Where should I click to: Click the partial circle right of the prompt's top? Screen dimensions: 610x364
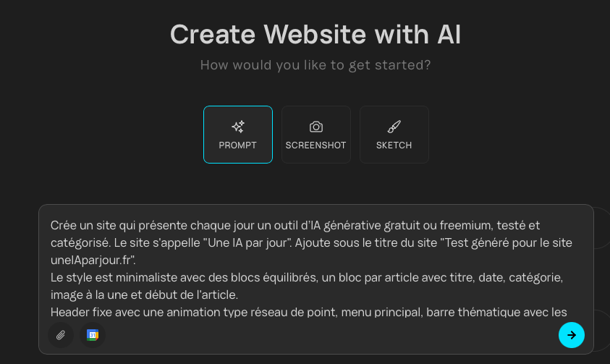tap(602, 228)
